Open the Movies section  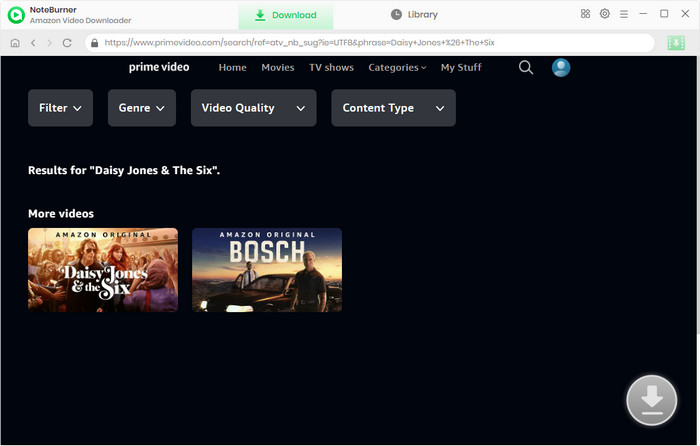coord(278,67)
